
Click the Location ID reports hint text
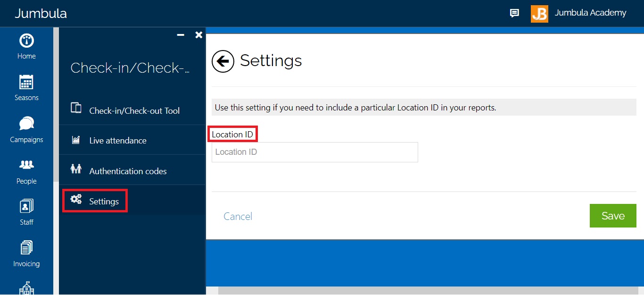(355, 107)
